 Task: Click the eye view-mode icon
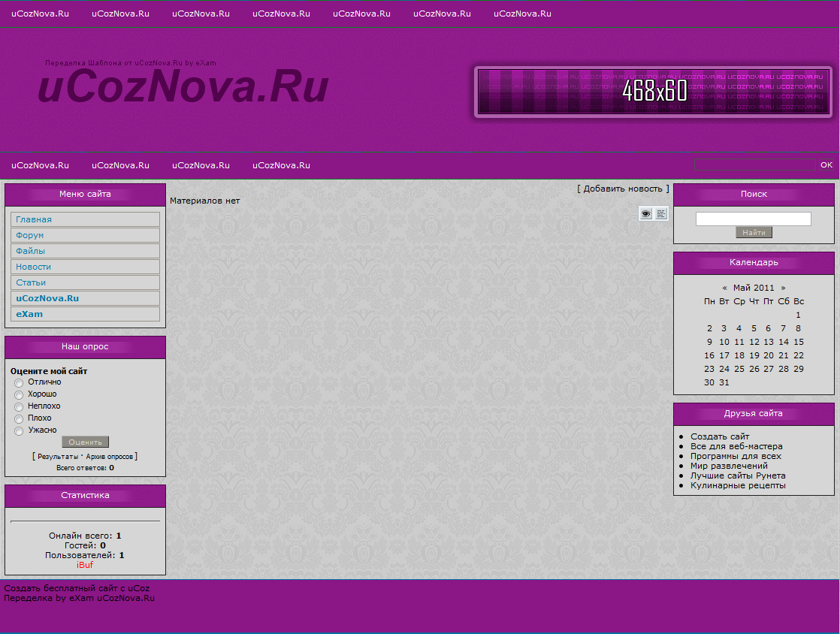click(645, 213)
